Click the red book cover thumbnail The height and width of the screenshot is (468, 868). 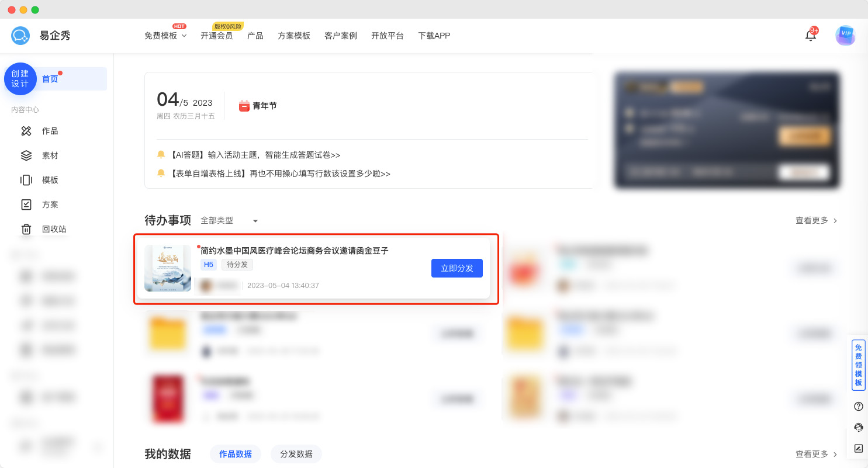[168, 398]
